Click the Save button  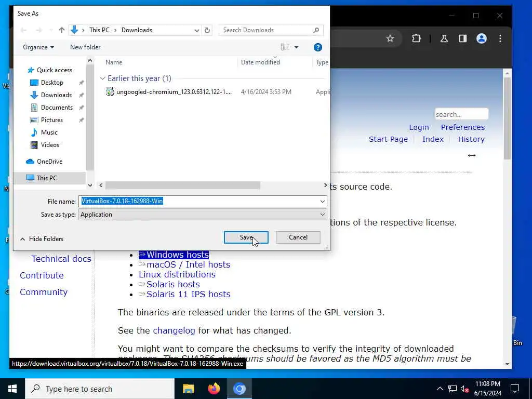click(246, 237)
